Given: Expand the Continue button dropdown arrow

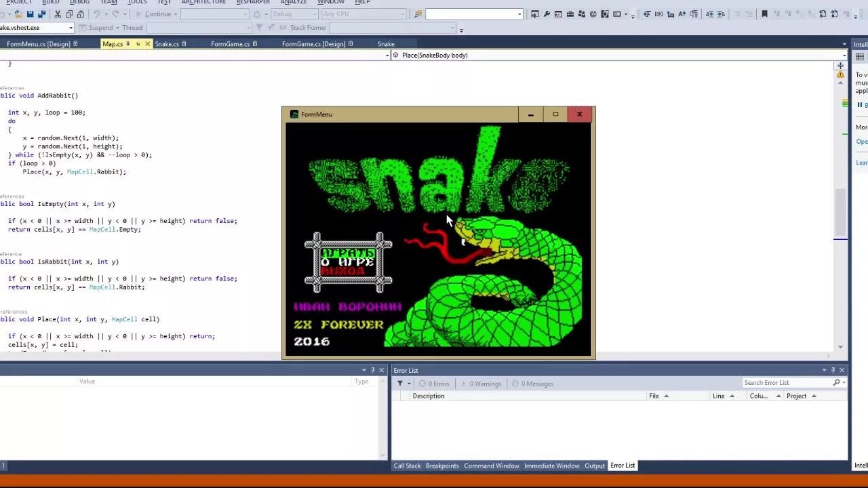Looking at the screenshot, I should pos(176,14).
